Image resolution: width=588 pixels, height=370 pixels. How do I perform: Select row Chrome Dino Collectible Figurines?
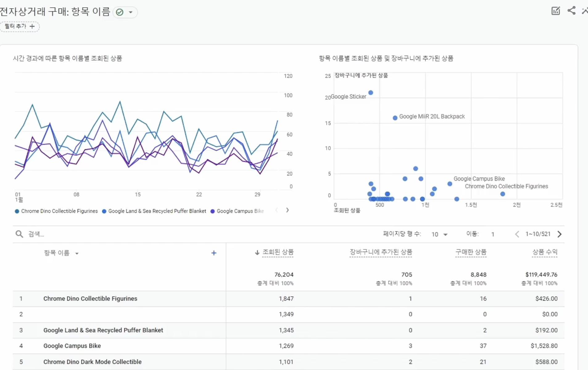288,299
